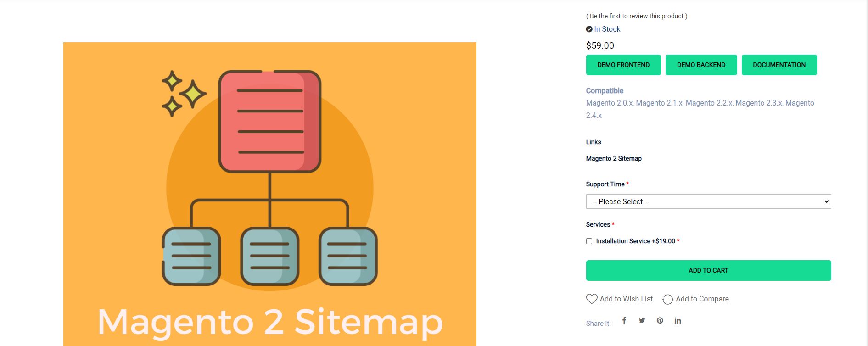Click the Services label
The height and width of the screenshot is (346, 868).
(x=598, y=224)
